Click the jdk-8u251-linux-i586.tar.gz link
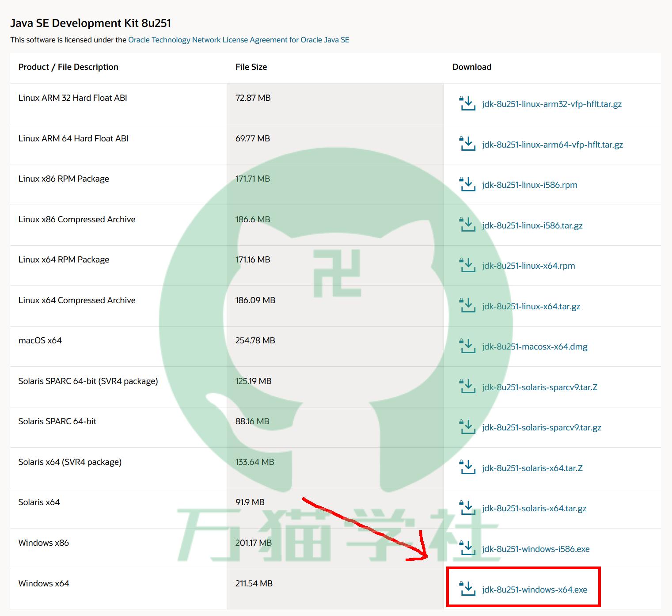This screenshot has height=616, width=672. [x=532, y=225]
